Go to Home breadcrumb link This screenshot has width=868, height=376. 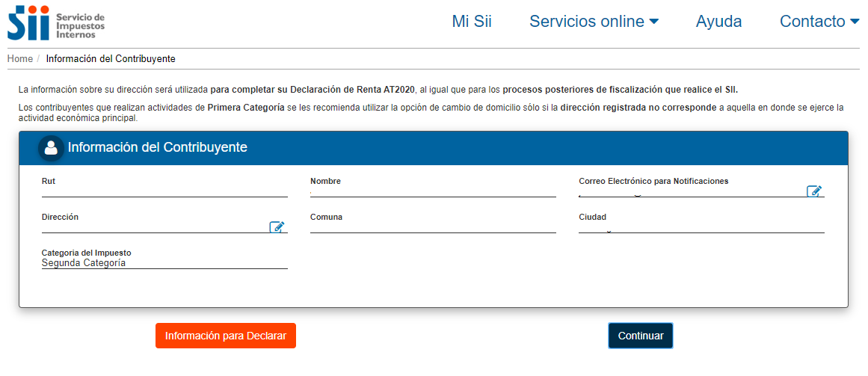coord(20,59)
